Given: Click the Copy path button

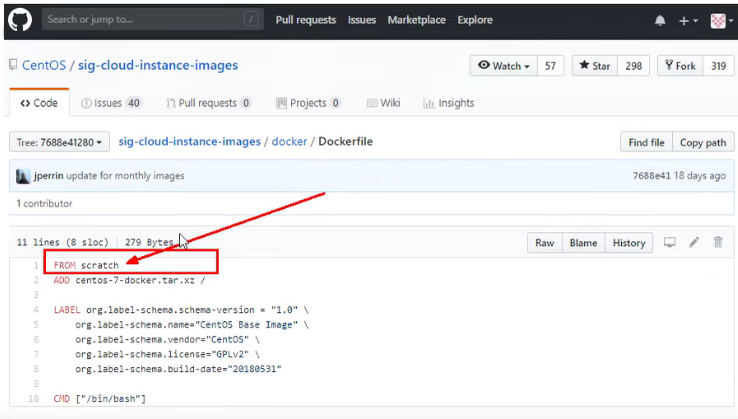Looking at the screenshot, I should pyautogui.click(x=703, y=142).
